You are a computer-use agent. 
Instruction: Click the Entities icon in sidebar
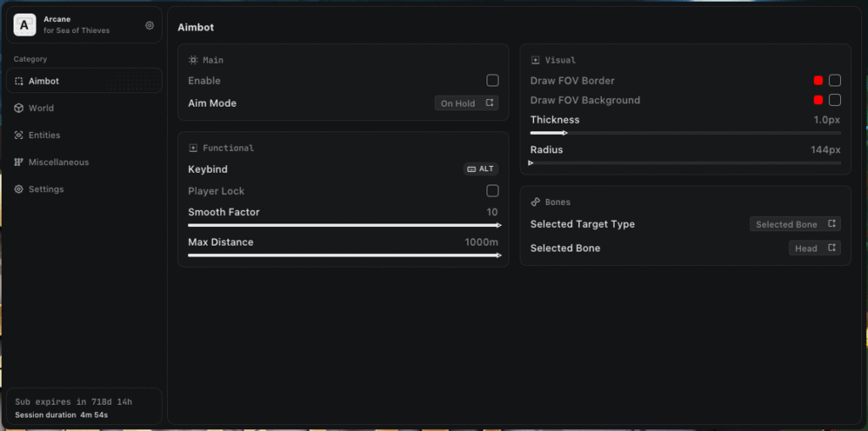[x=19, y=135]
